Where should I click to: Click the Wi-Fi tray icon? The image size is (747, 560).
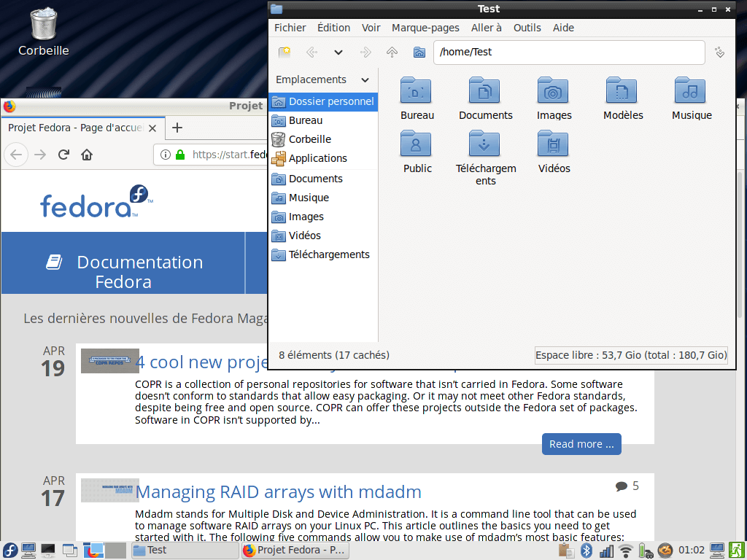coord(625,551)
